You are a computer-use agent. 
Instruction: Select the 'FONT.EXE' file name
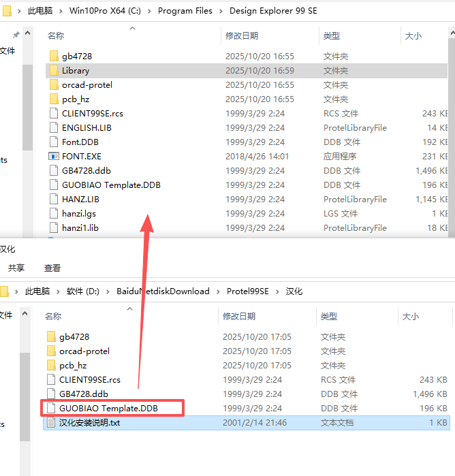82,157
